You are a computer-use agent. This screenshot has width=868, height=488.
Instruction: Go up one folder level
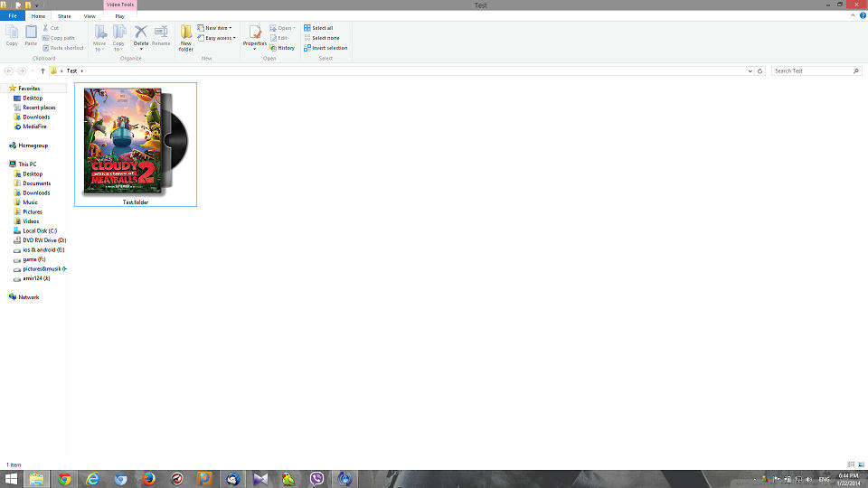pyautogui.click(x=42, y=70)
